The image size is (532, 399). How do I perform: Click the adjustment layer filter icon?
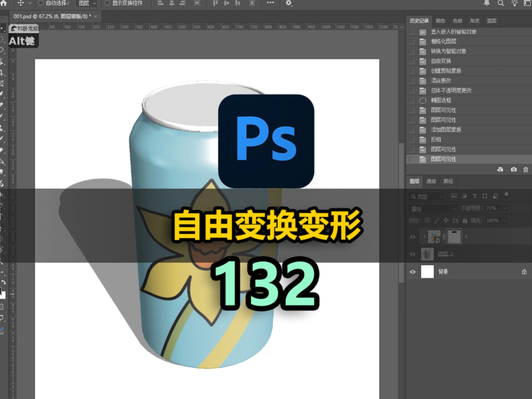point(464,196)
